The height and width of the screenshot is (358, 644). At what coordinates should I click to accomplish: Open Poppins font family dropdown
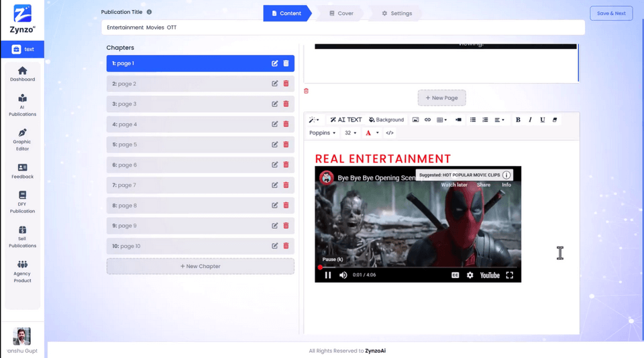323,133
